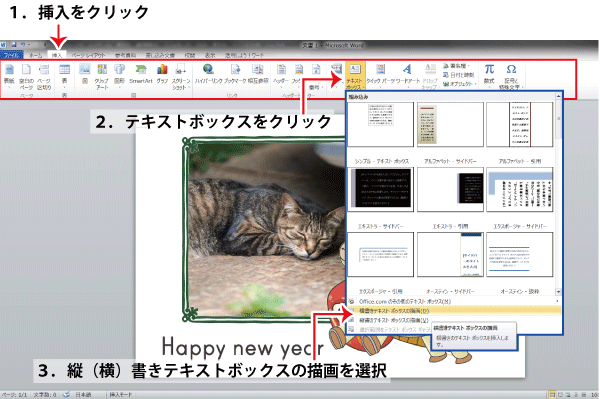Open More Text Boxes from Office.com submenu
Image resolution: width=600 pixels, height=399 pixels.
pyautogui.click(x=454, y=301)
